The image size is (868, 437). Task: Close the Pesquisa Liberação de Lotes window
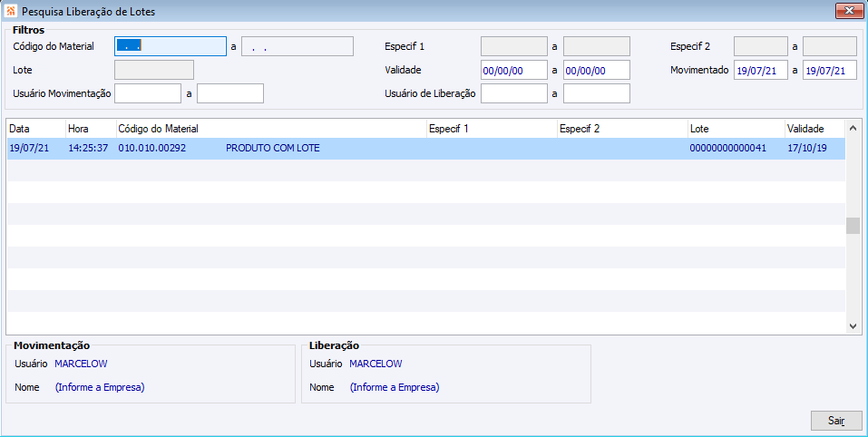849,11
